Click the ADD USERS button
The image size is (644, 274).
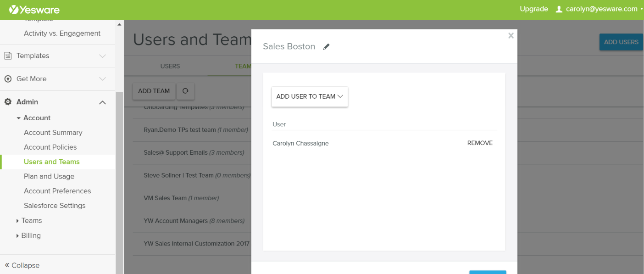pos(621,42)
